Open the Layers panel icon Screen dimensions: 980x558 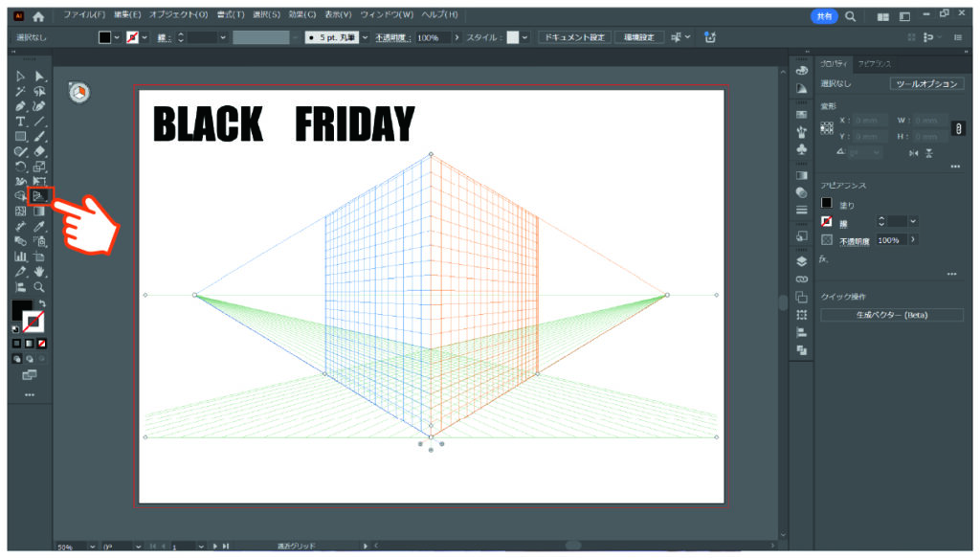[x=802, y=259]
